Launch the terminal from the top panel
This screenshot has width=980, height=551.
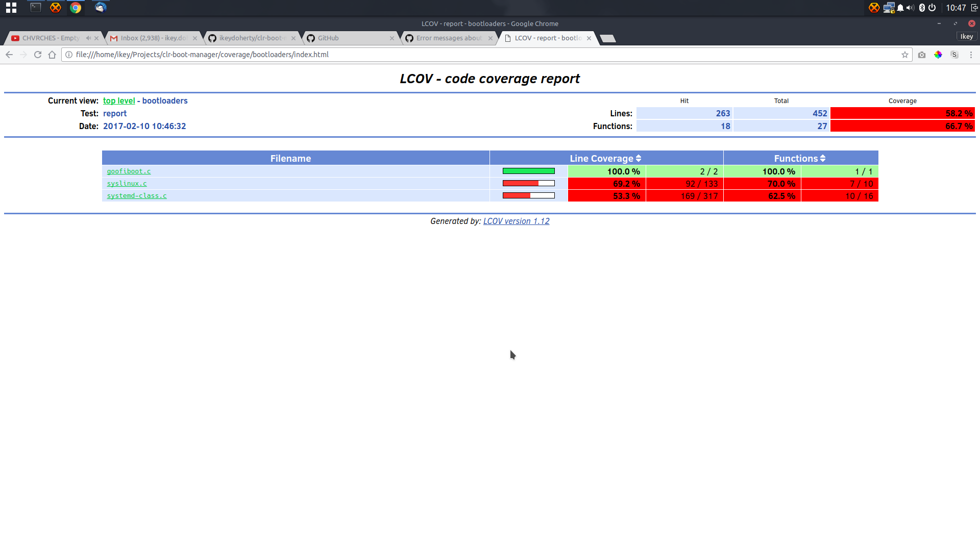[35, 8]
